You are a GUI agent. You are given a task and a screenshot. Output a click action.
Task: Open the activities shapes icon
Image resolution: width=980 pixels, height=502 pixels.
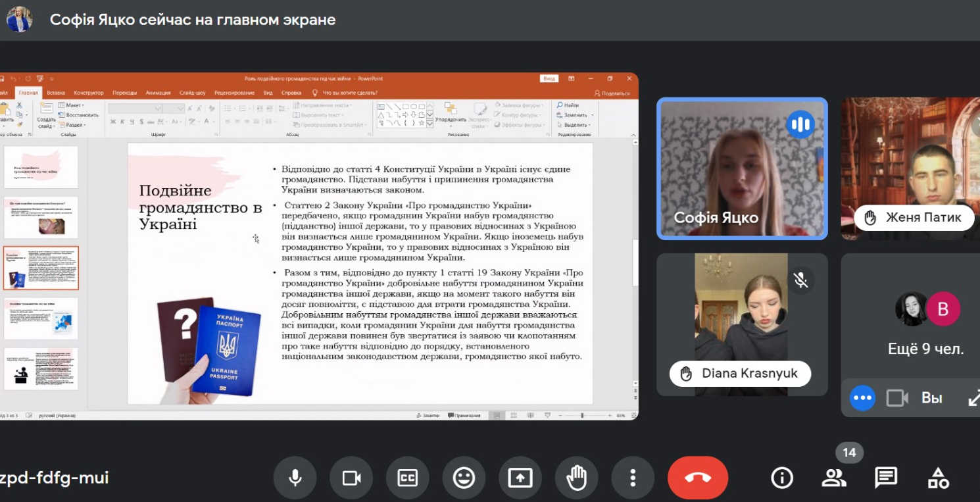coord(938,478)
